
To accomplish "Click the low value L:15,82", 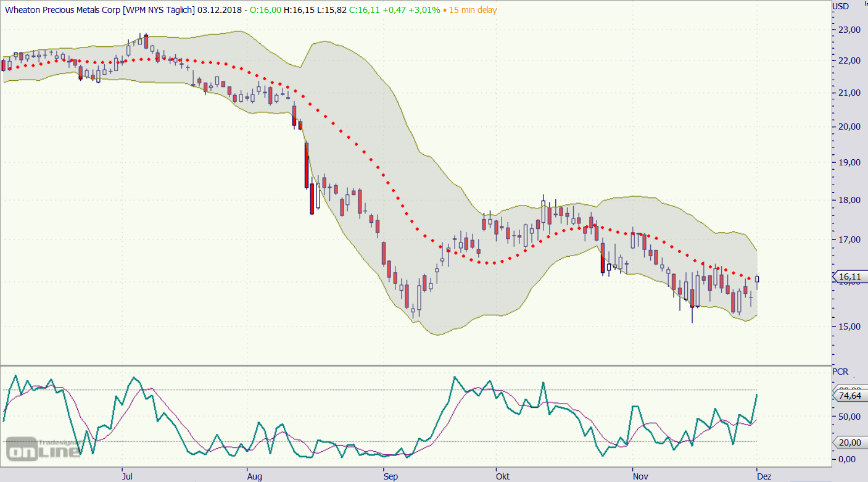I will coord(331,10).
